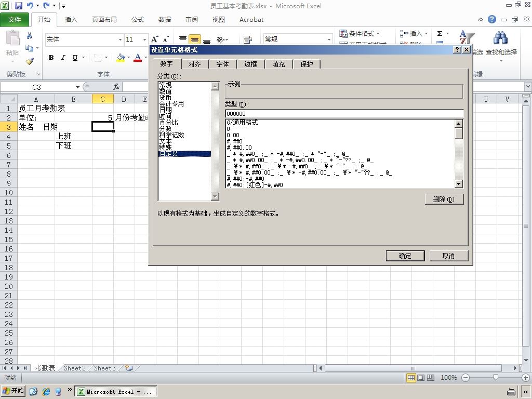Click the Paste clipboard icon
Image resolution: width=532 pixels, height=399 pixels.
pyautogui.click(x=12, y=38)
